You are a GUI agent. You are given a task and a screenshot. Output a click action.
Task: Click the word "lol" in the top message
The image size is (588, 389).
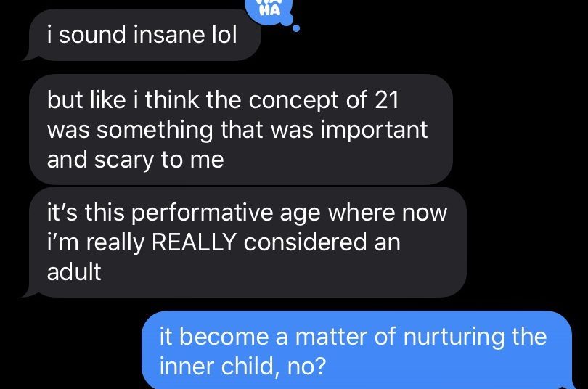pyautogui.click(x=224, y=35)
